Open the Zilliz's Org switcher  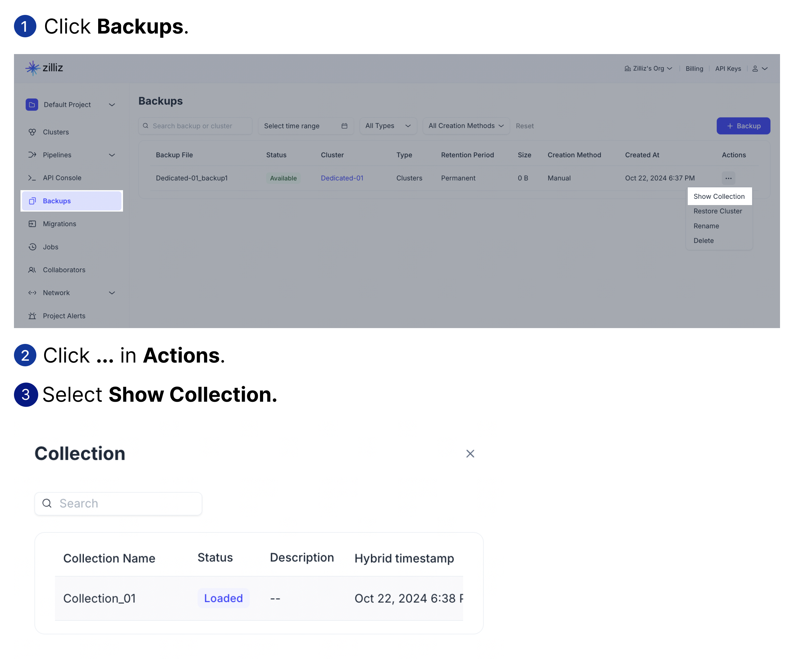pyautogui.click(x=648, y=69)
